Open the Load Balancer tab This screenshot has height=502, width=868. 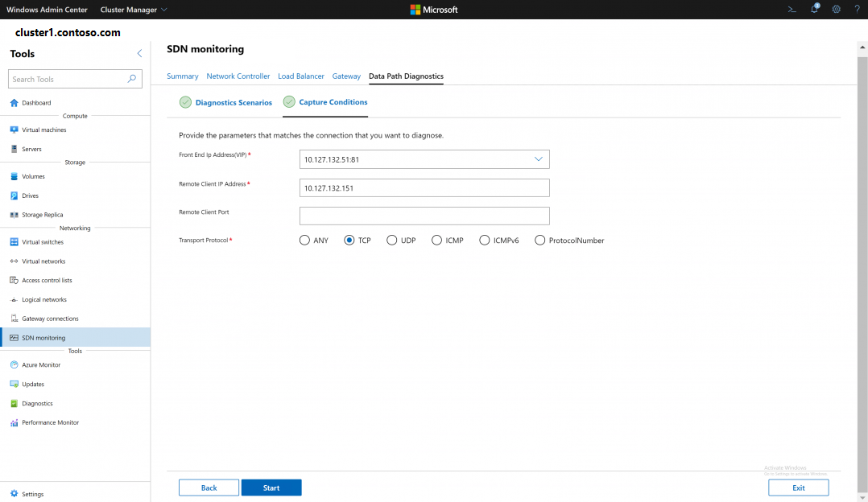point(301,76)
